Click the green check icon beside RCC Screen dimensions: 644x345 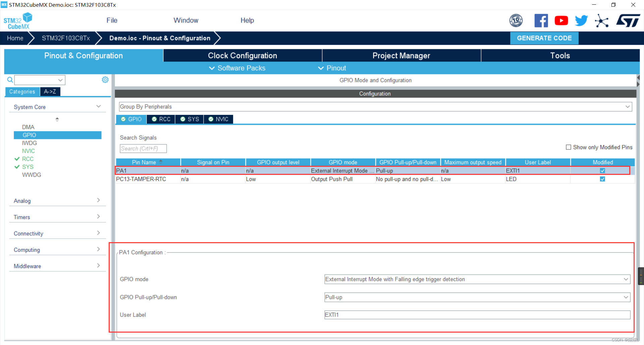point(17,159)
